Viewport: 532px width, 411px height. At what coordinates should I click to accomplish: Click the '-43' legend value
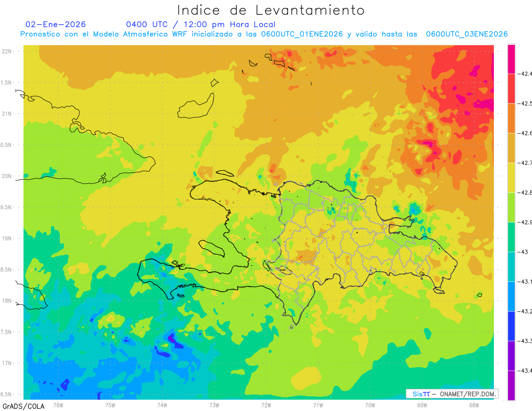point(522,252)
